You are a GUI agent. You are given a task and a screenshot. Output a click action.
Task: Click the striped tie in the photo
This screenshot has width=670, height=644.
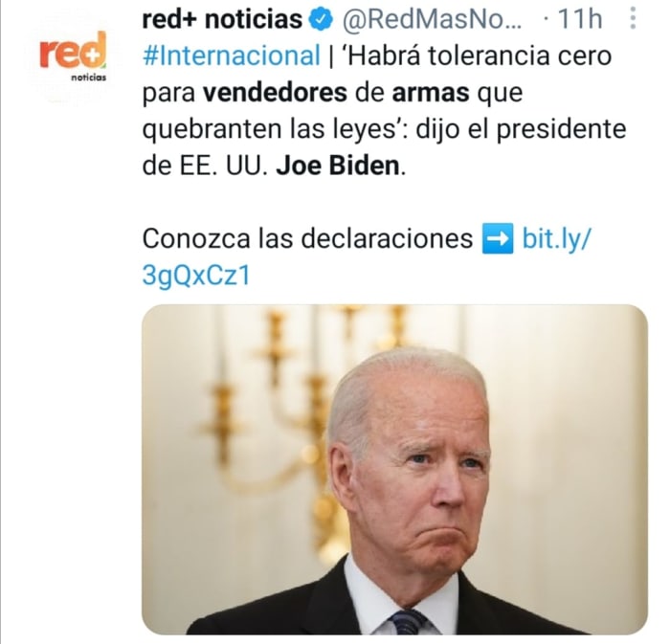tap(408, 623)
